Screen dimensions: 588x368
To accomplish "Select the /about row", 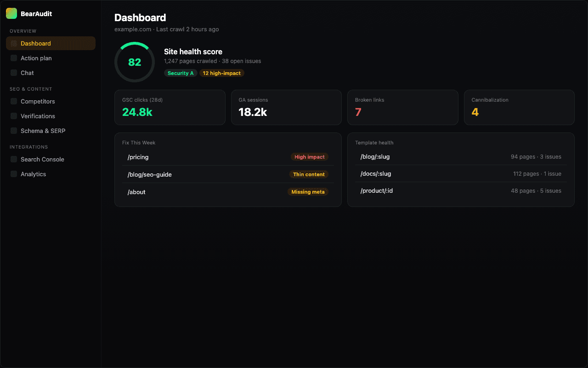I will [228, 192].
